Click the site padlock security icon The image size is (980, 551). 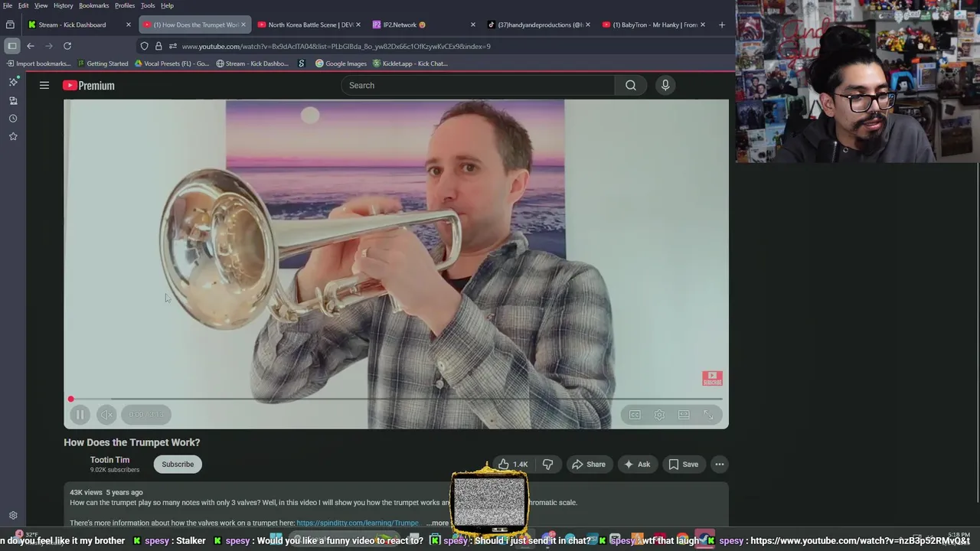tap(158, 46)
